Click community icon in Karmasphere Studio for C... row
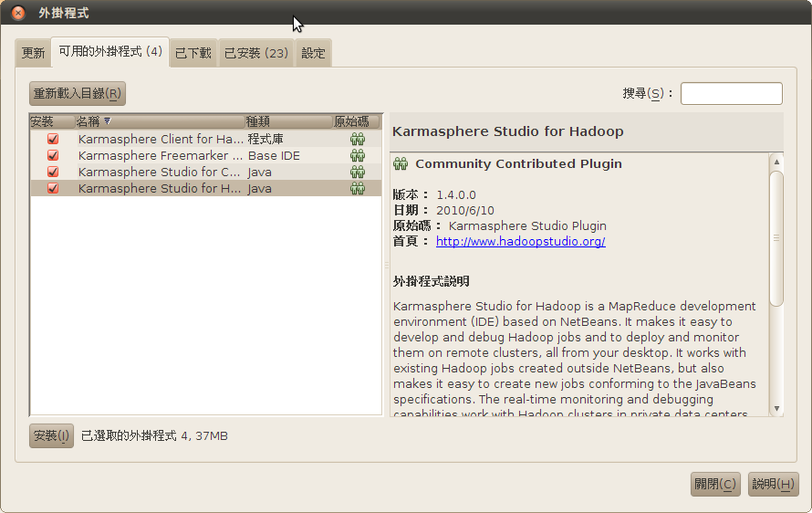The height and width of the screenshot is (513, 812). (358, 172)
